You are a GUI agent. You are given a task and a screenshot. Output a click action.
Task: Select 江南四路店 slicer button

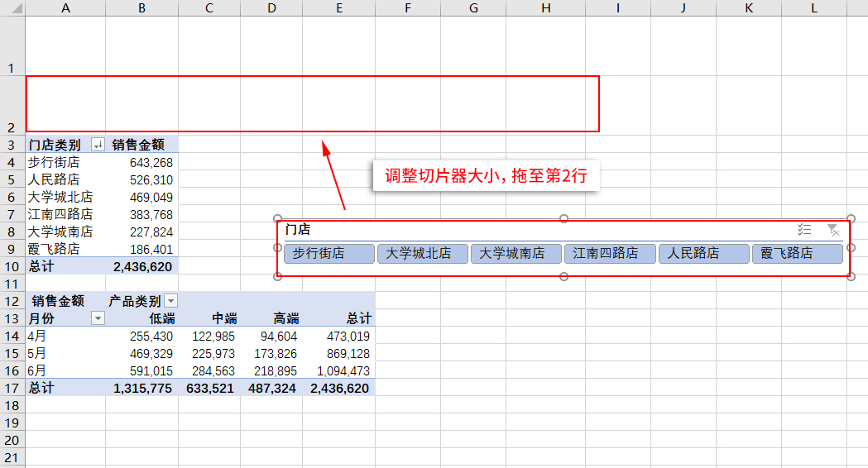pos(610,253)
